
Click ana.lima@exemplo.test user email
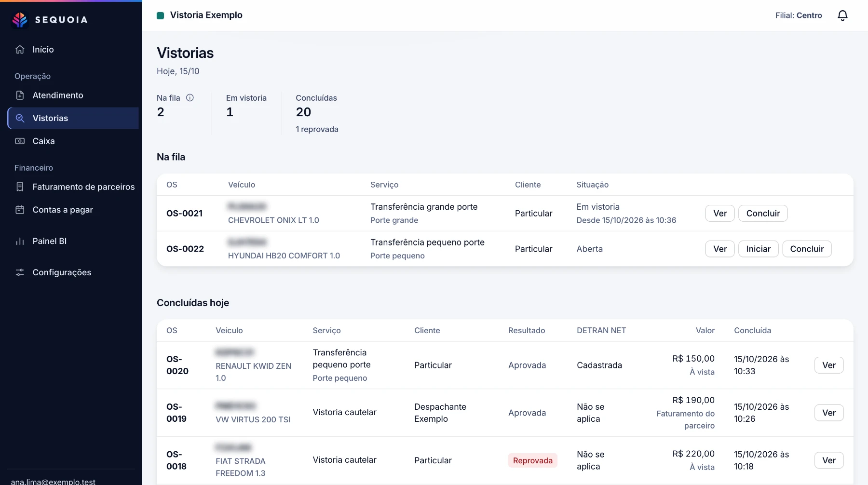tap(53, 481)
